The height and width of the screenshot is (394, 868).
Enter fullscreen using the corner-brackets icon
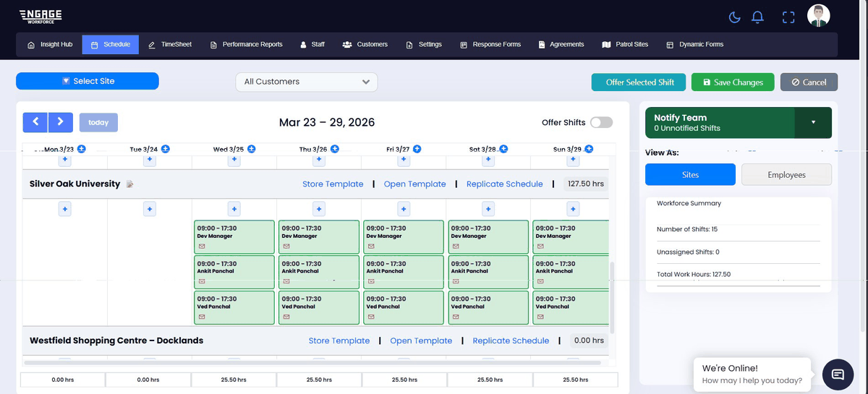pos(788,17)
